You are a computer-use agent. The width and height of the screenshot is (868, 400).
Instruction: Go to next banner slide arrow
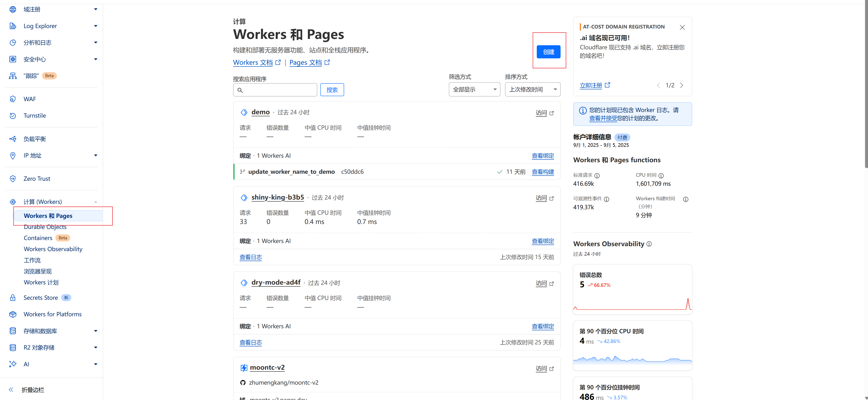coord(681,86)
